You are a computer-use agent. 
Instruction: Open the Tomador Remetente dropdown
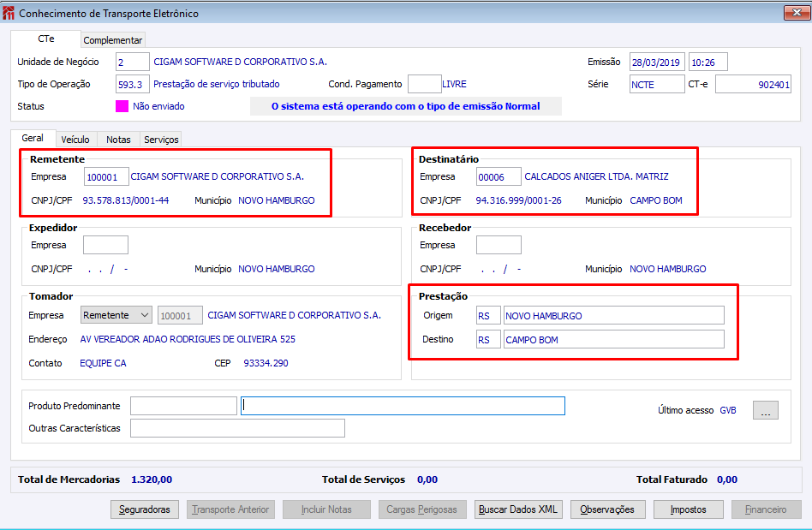pos(116,315)
